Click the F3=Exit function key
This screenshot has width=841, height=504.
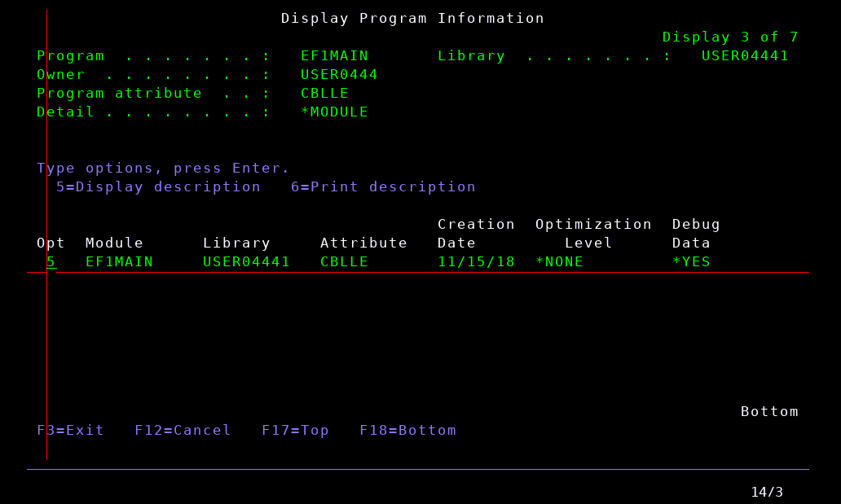pyautogui.click(x=70, y=431)
